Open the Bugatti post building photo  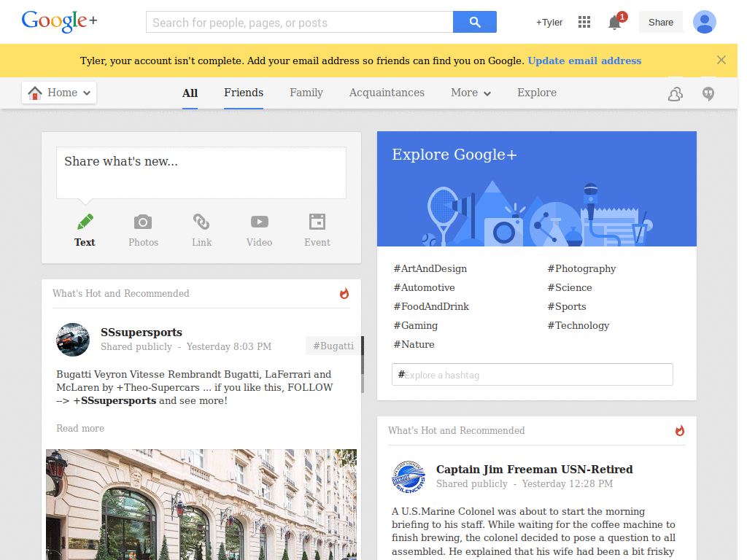click(201, 505)
